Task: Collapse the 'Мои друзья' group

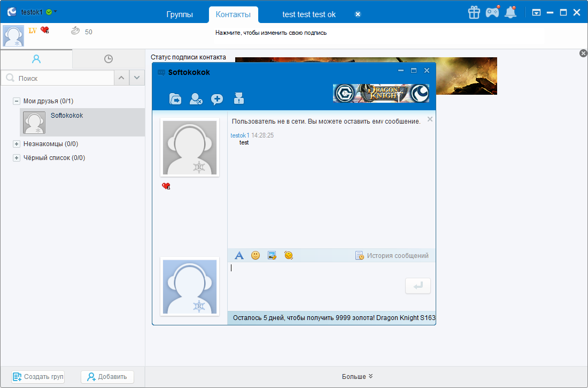Action: pyautogui.click(x=17, y=101)
